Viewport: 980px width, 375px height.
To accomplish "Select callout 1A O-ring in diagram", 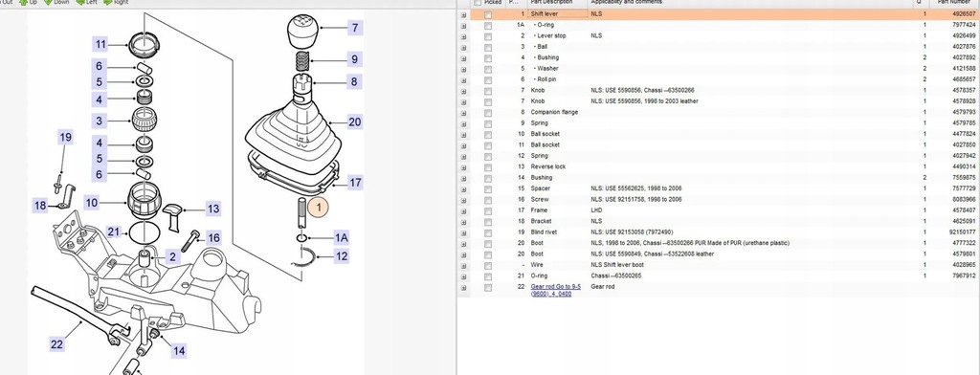I will click(x=342, y=237).
